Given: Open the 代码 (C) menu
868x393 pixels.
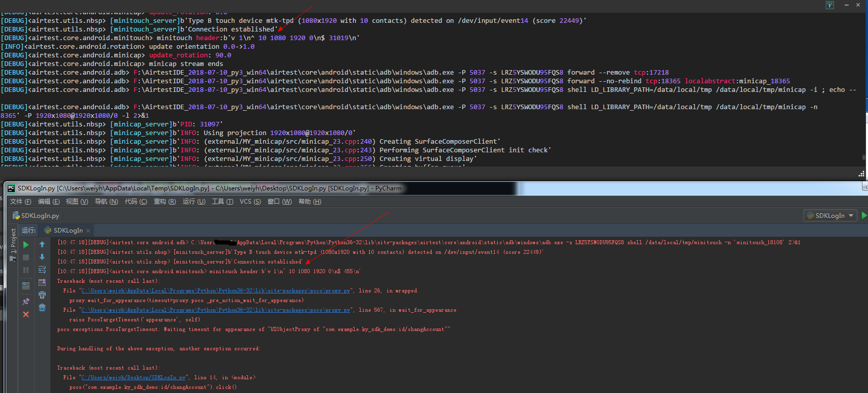Looking at the screenshot, I should 136,202.
